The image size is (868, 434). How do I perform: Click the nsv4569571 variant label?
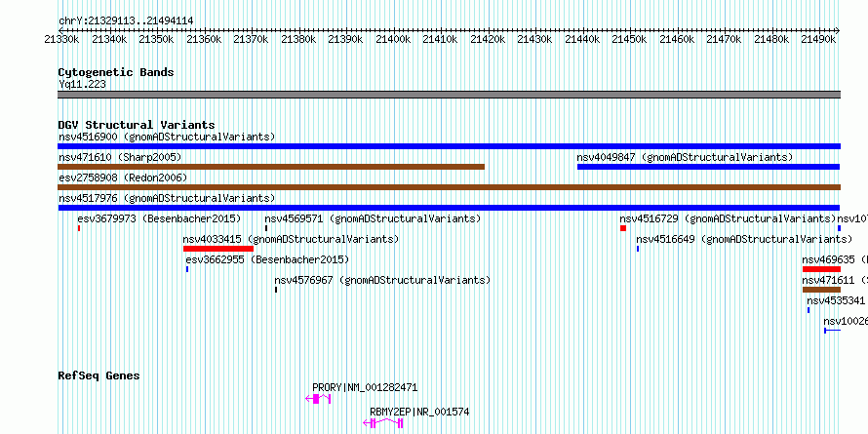pos(373,218)
